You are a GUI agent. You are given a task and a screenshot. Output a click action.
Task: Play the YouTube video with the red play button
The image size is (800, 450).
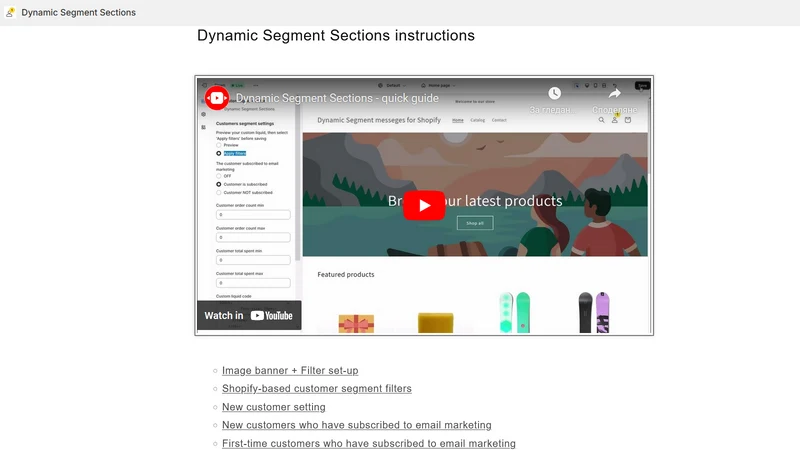[424, 205]
